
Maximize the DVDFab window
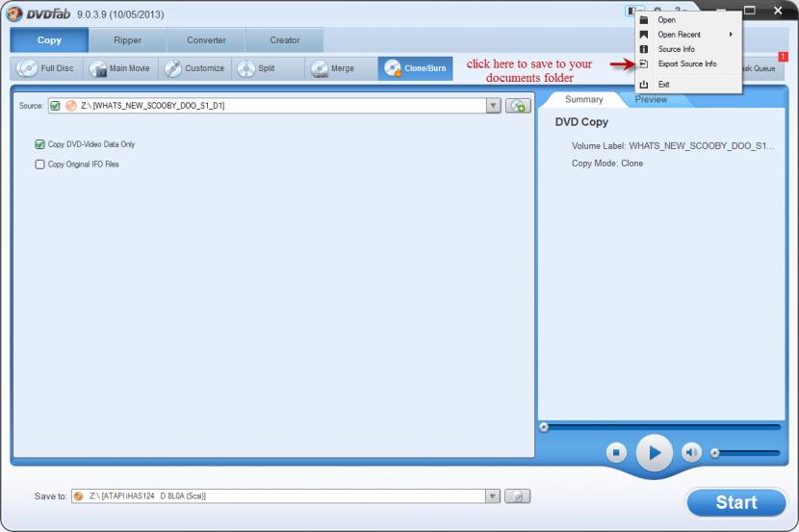point(750,11)
